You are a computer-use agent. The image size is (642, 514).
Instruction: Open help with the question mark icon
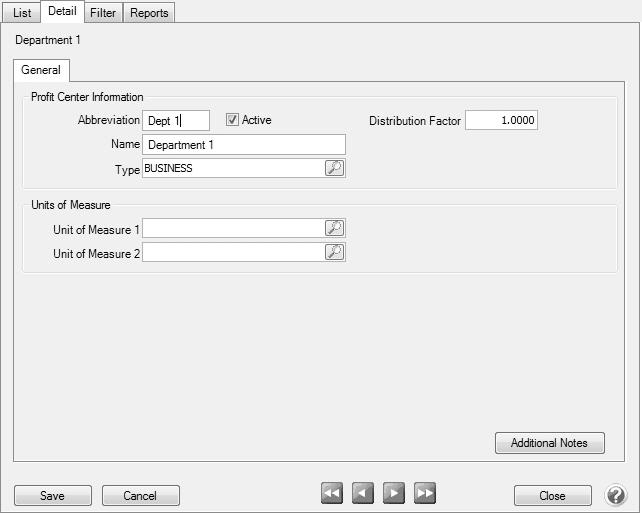[x=616, y=495]
